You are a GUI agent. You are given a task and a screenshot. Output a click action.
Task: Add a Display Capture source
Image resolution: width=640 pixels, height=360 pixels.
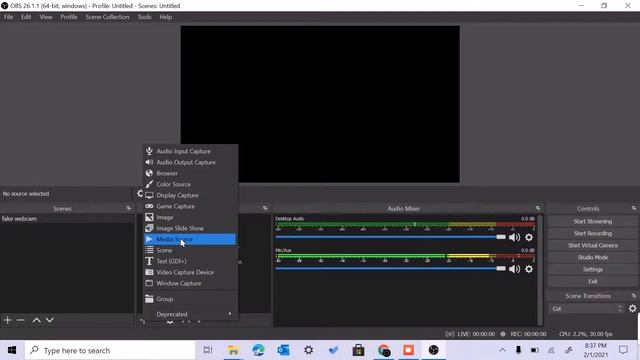(x=190, y=195)
